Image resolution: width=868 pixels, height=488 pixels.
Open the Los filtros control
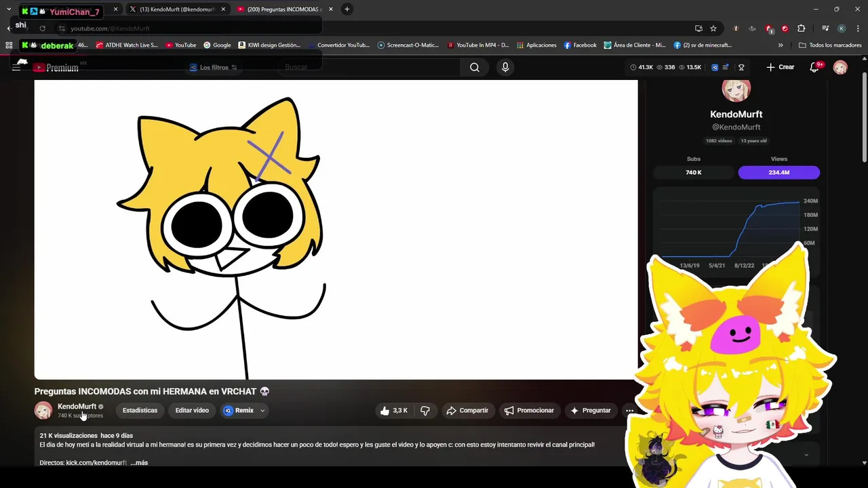pos(213,67)
